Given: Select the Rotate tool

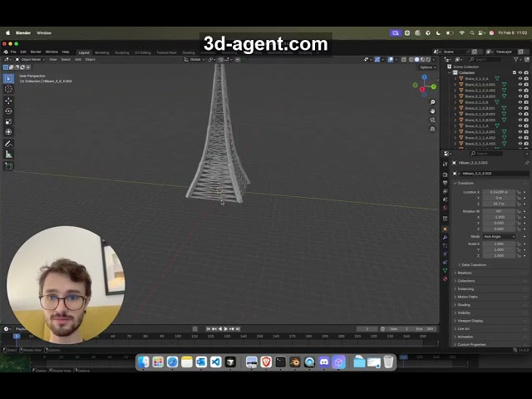Looking at the screenshot, I should [8, 111].
